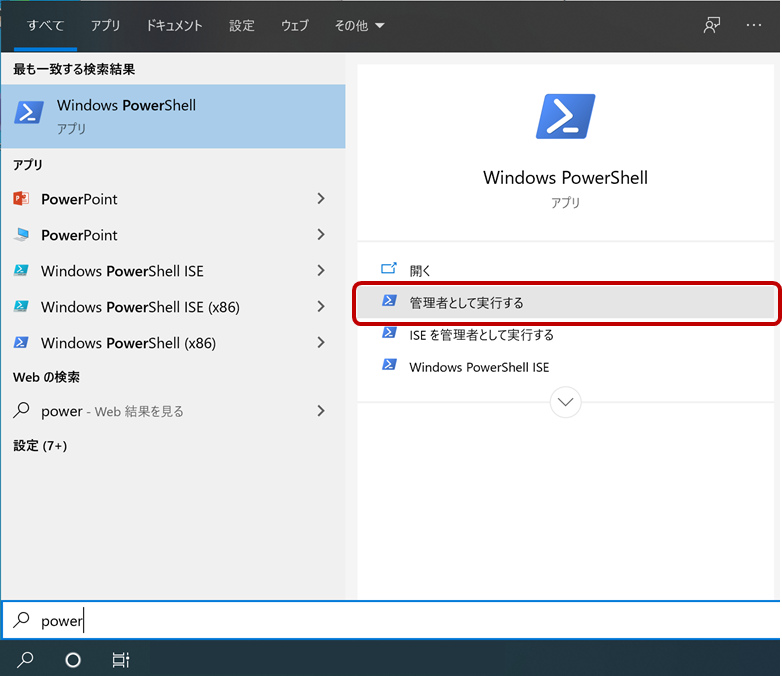The height and width of the screenshot is (676, 782).
Task: Click the Windows PowerShell ISE (x86) icon
Action: pos(21,306)
